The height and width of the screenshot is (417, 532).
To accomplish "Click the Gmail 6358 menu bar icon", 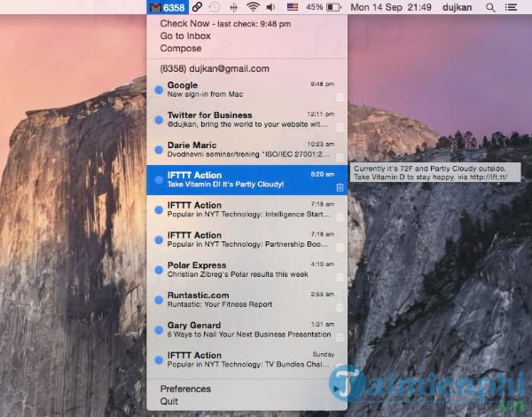I will [168, 7].
